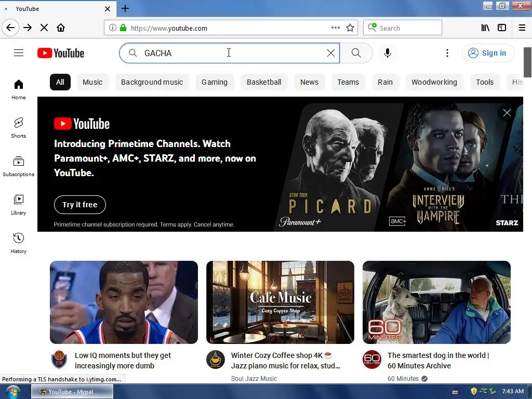Submit search with magnifying glass button
The image size is (532, 399).
pos(356,53)
